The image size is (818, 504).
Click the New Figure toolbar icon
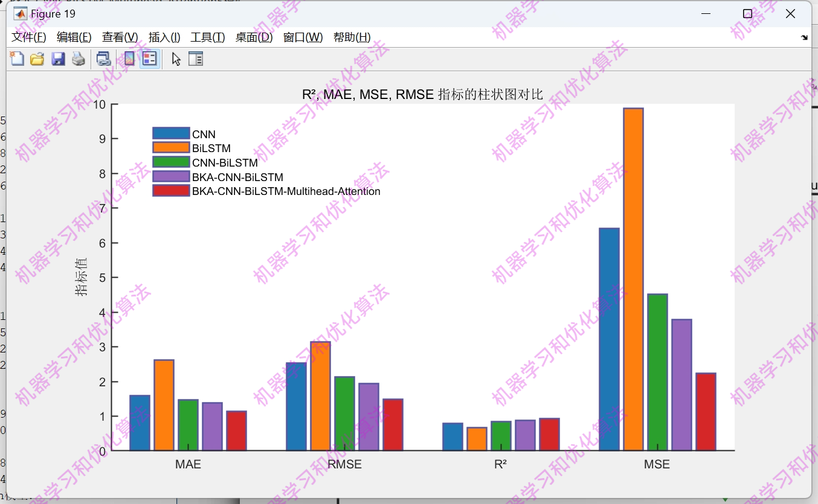(x=17, y=59)
